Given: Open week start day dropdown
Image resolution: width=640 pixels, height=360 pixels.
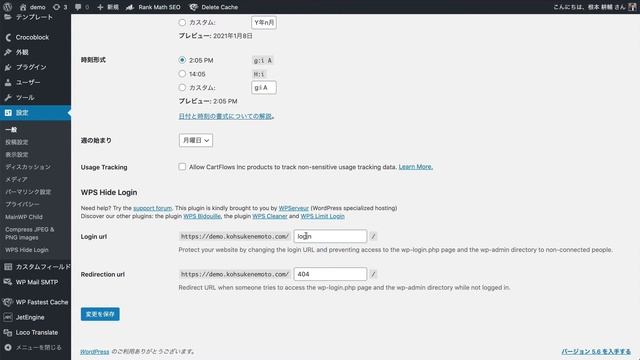Looking at the screenshot, I should [196, 140].
